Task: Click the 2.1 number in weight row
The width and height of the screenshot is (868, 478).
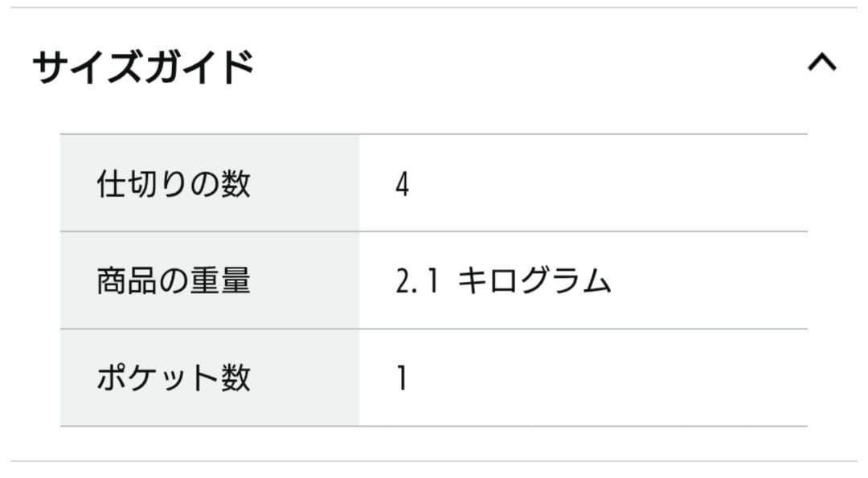Action: (416, 282)
